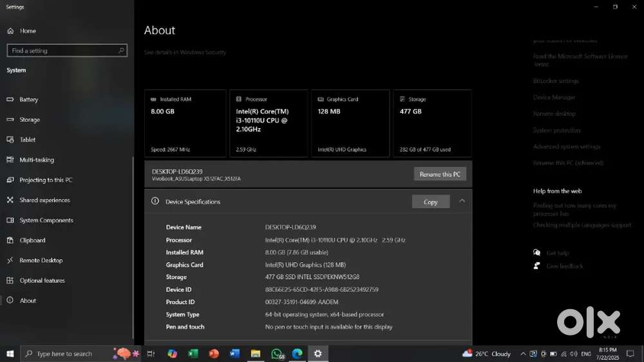Viewport: 644px width, 362px height.
Task: Open Copilot from taskbar
Action: [x=172, y=354]
